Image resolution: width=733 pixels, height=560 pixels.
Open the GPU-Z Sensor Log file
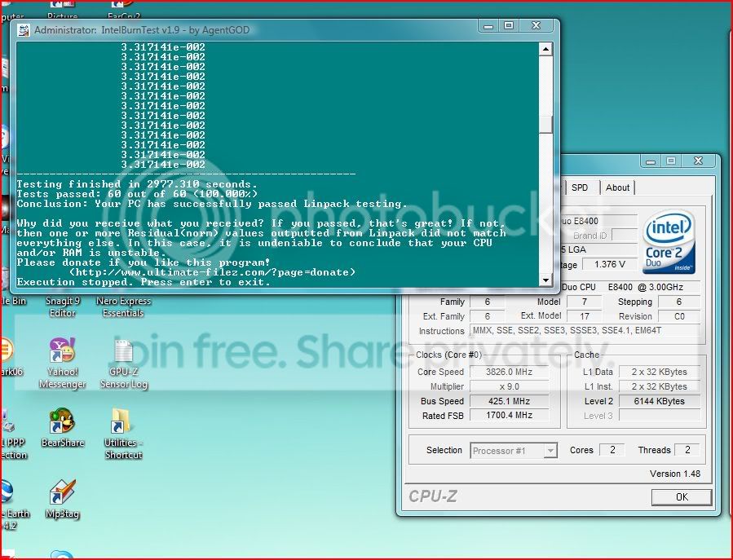[123, 364]
